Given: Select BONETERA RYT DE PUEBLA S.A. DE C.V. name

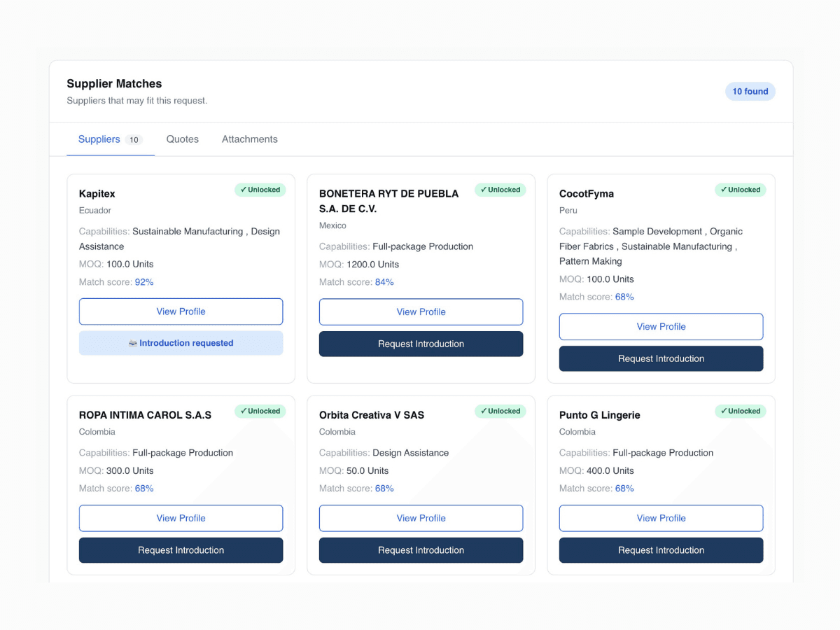Looking at the screenshot, I should click(x=389, y=201).
